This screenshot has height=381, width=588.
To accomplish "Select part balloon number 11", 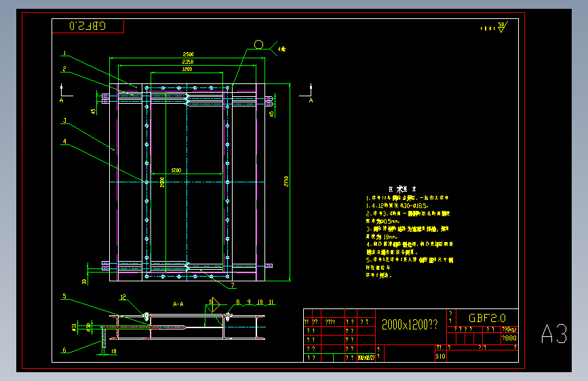I will 271,302.
